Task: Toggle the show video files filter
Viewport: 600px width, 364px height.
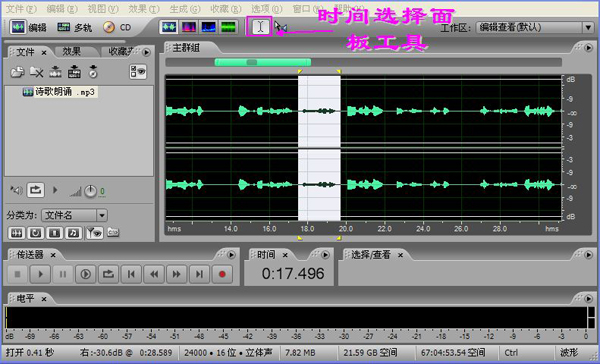Action: (55, 232)
